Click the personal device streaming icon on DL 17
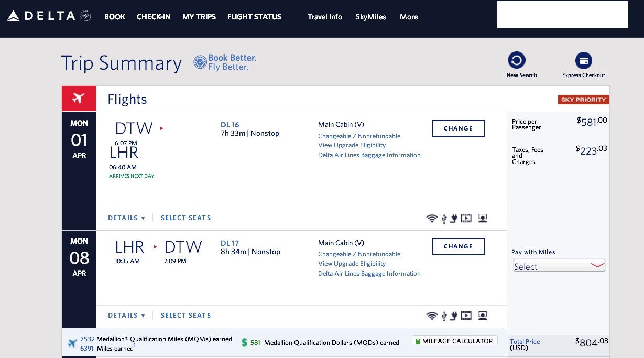The width and height of the screenshot is (644, 358). click(482, 316)
